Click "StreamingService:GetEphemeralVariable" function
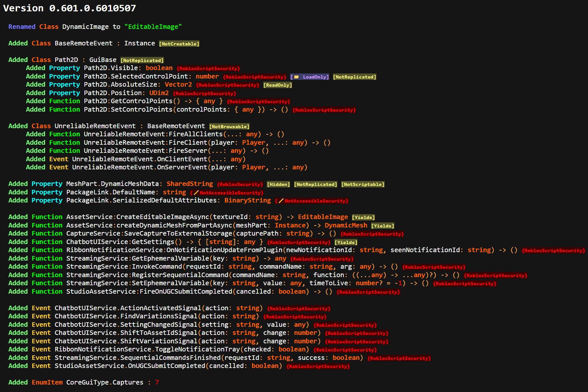The image size is (588, 392). tap(138, 258)
